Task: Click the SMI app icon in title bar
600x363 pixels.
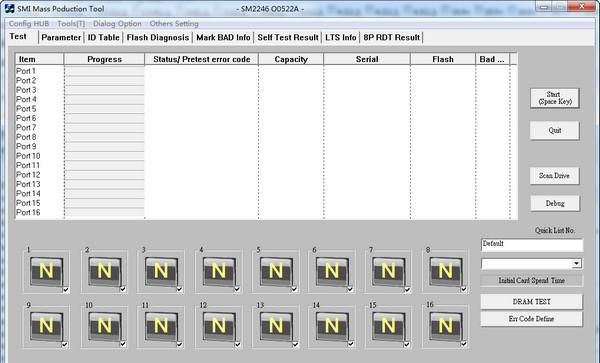Action: [x=10, y=8]
